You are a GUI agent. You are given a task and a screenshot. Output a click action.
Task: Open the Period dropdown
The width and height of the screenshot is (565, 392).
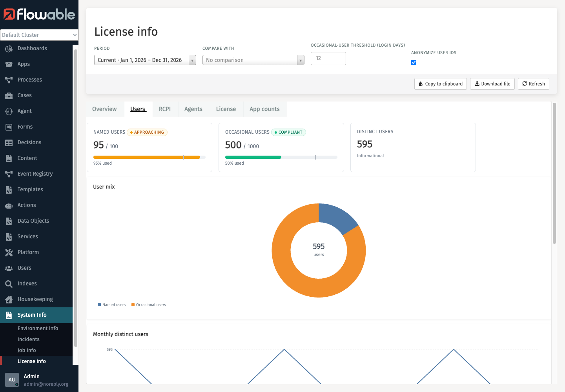tap(145, 60)
